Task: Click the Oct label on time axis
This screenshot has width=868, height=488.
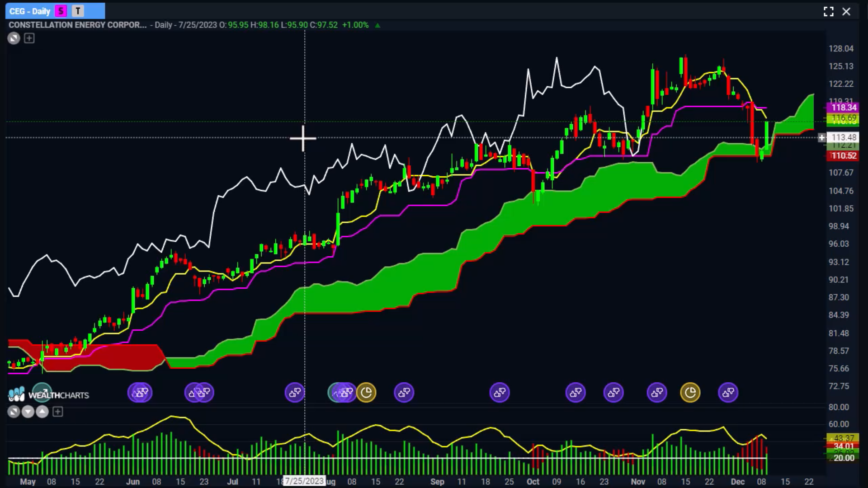Action: click(x=533, y=481)
